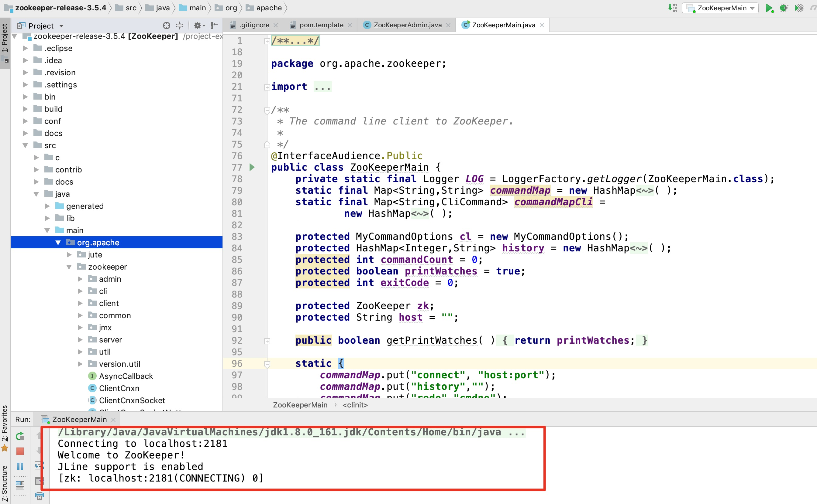
Task: Expand the conf folder in project tree
Action: (25, 121)
